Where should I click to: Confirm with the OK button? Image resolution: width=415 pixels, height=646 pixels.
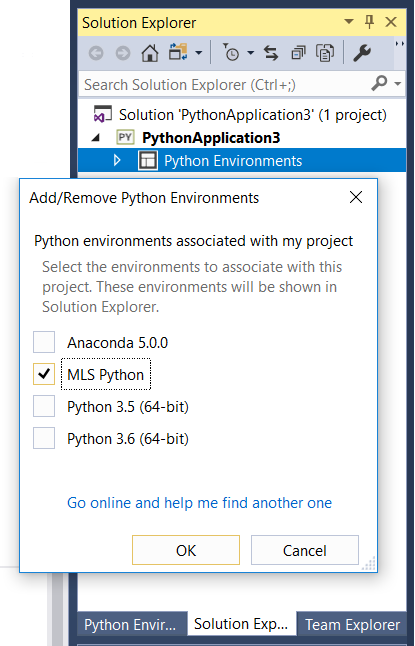(186, 550)
